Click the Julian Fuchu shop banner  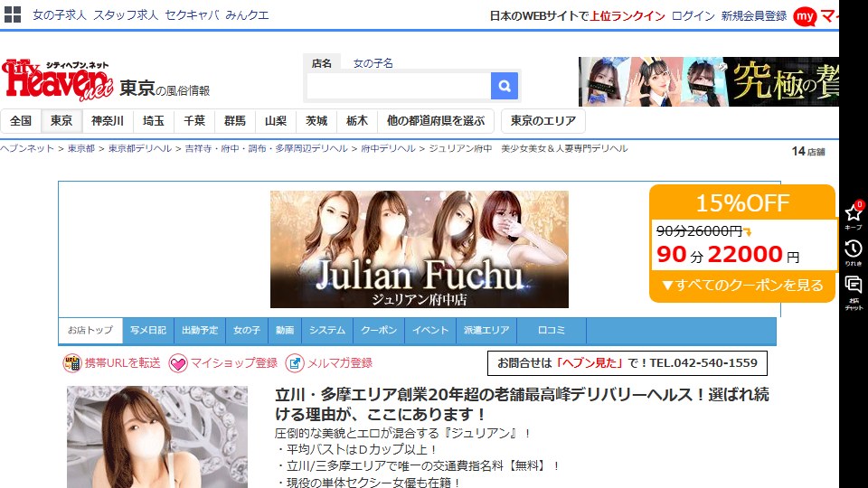point(419,249)
